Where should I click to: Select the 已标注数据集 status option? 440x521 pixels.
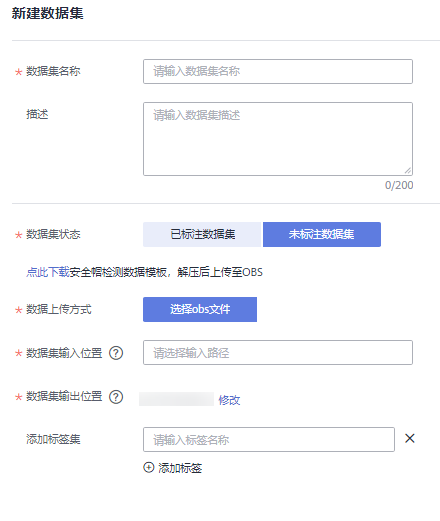point(203,234)
